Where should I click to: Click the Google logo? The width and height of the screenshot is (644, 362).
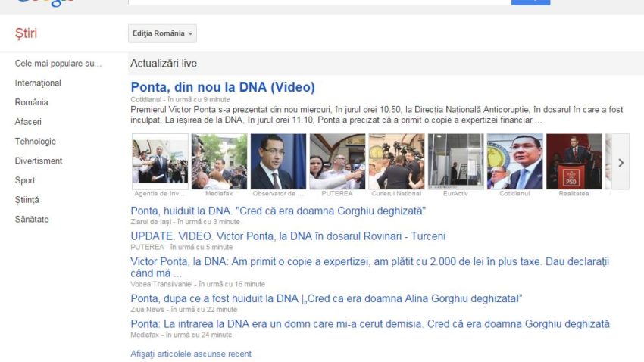point(45,3)
